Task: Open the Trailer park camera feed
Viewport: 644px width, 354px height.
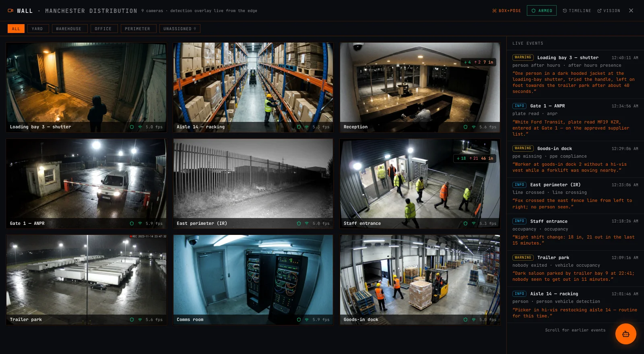Action: [x=86, y=280]
